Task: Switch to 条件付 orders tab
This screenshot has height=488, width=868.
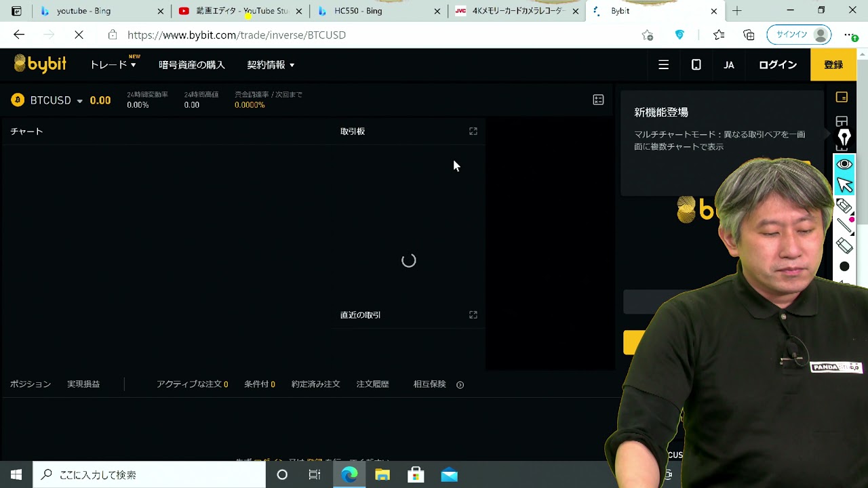Action: [260, 384]
